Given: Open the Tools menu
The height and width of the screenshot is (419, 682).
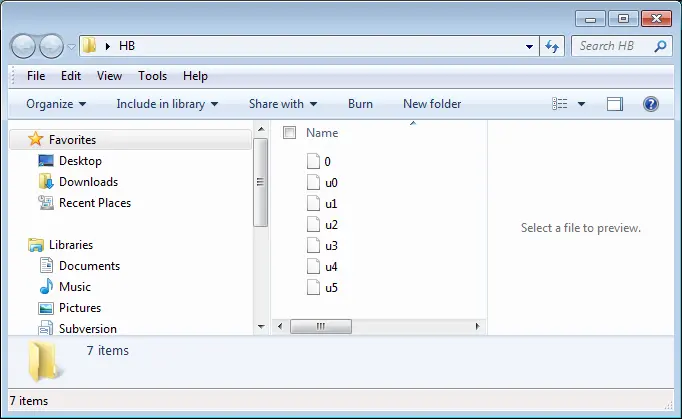Looking at the screenshot, I should pyautogui.click(x=152, y=76).
